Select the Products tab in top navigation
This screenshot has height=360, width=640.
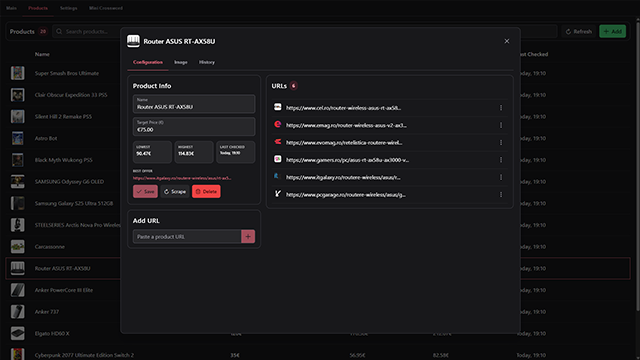click(x=38, y=8)
